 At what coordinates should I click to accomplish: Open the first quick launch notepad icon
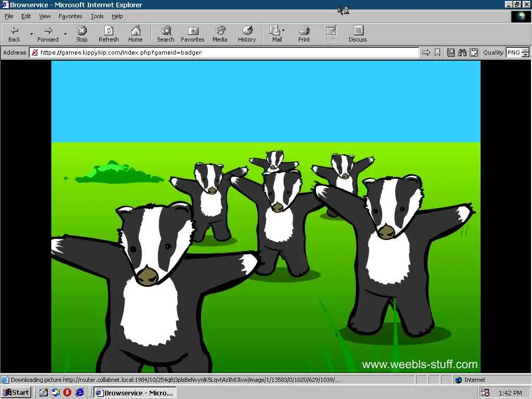tap(44, 393)
